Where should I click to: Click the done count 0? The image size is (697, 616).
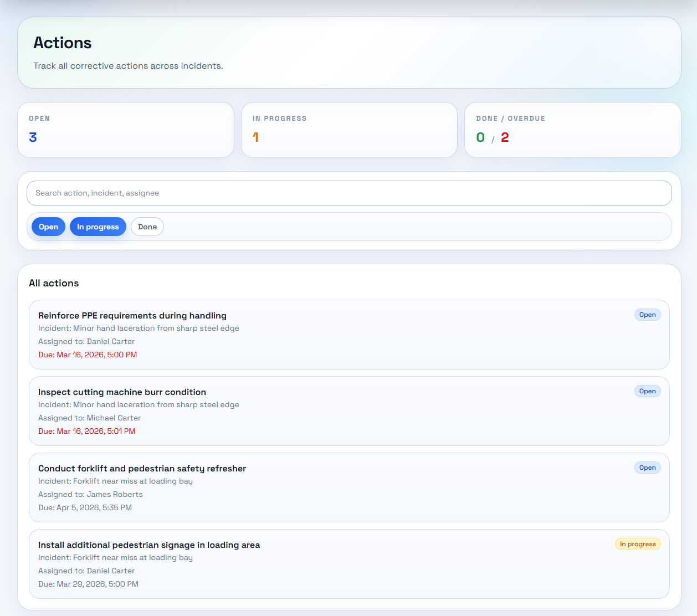pyautogui.click(x=480, y=137)
